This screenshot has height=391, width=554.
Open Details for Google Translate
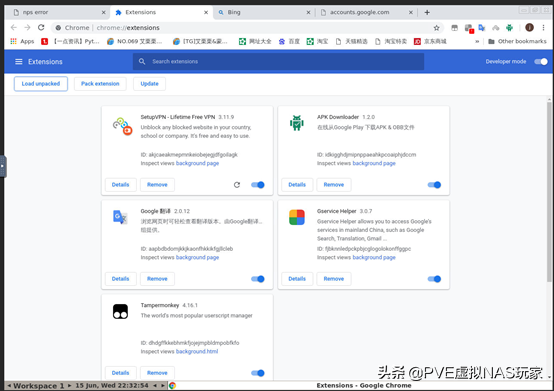[x=120, y=279]
